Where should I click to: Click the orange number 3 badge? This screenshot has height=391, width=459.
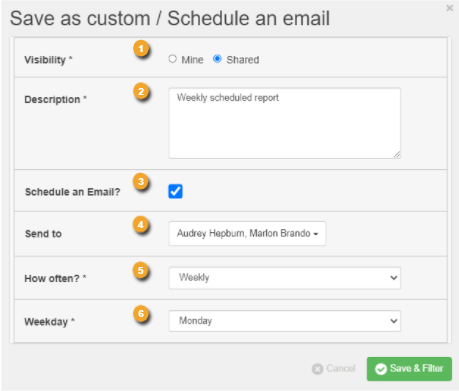(x=141, y=182)
